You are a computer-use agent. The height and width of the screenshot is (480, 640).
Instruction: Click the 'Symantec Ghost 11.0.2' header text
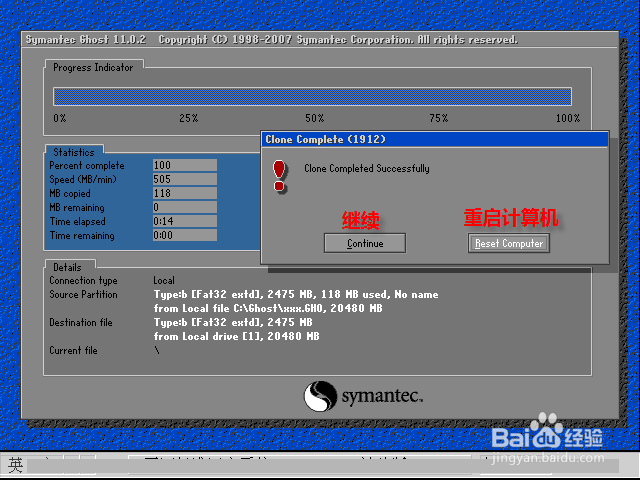pos(86,40)
